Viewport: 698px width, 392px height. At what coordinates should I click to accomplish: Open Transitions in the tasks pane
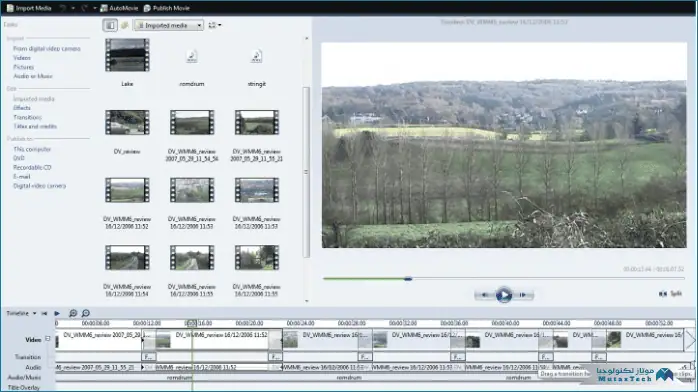(27, 117)
